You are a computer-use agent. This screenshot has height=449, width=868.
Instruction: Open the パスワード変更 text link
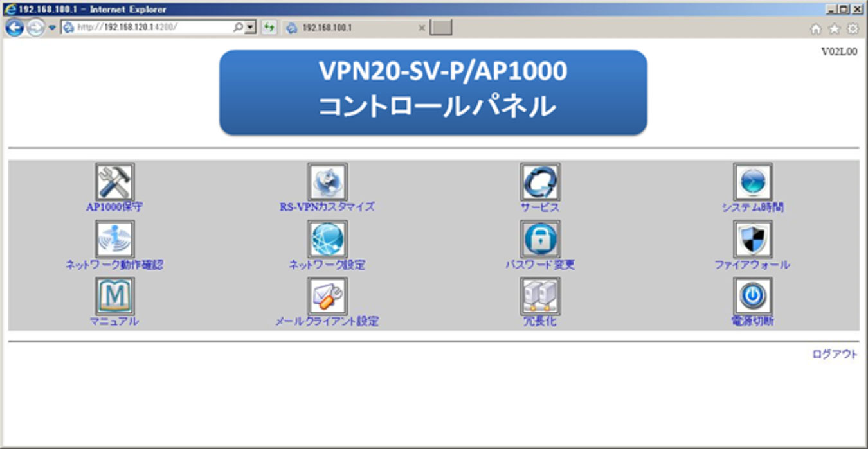540,265
